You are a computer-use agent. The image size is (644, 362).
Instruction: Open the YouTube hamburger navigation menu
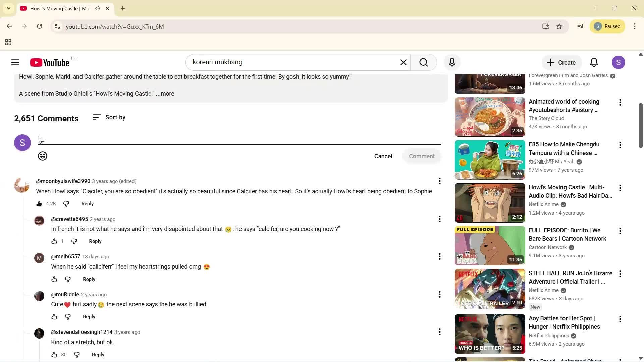click(15, 62)
